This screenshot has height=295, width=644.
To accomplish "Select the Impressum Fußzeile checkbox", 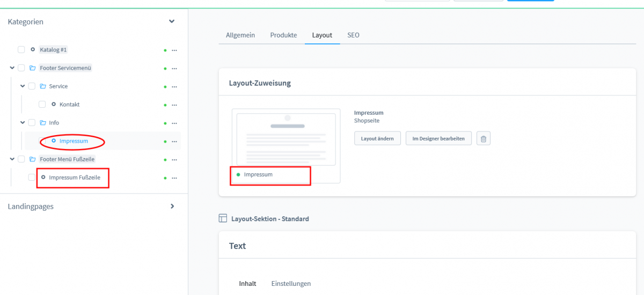I will pos(32,178).
